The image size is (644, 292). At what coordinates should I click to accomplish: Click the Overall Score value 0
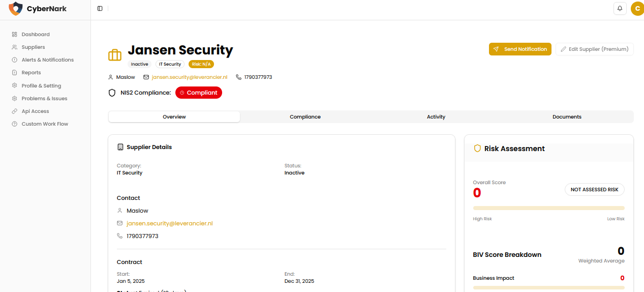tap(477, 193)
